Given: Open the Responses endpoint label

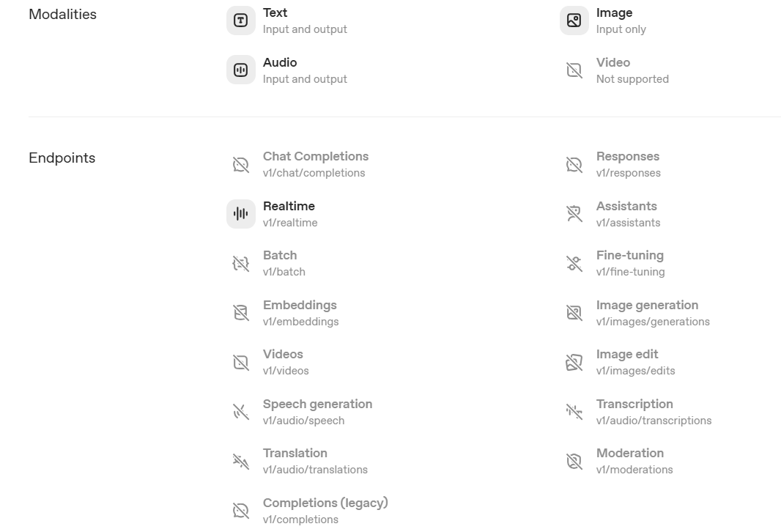Looking at the screenshot, I should (627, 157).
